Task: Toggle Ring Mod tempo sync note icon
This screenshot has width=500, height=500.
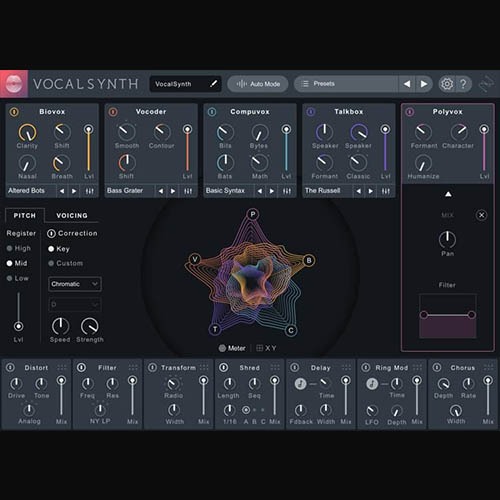Action: 372,384
